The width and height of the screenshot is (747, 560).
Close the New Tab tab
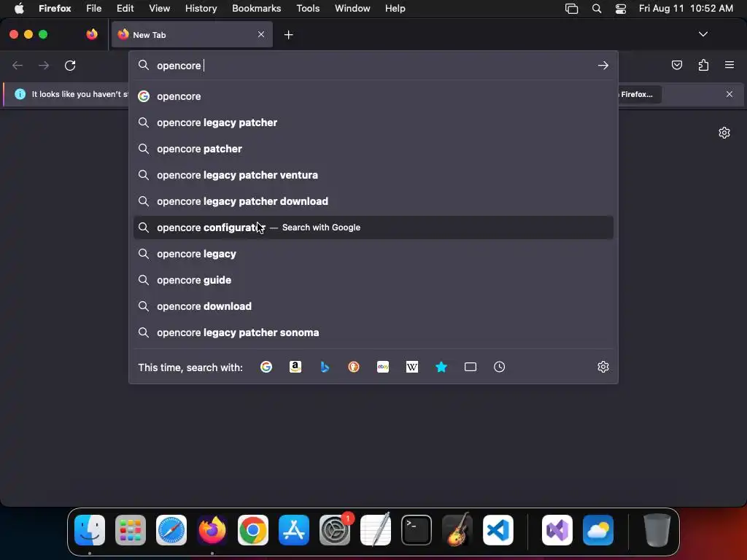261,34
